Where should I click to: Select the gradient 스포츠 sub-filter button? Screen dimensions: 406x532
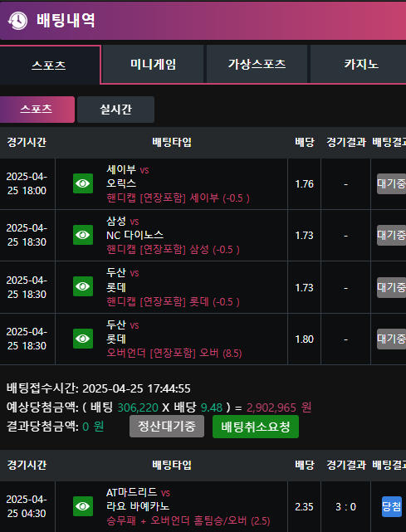[37, 110]
